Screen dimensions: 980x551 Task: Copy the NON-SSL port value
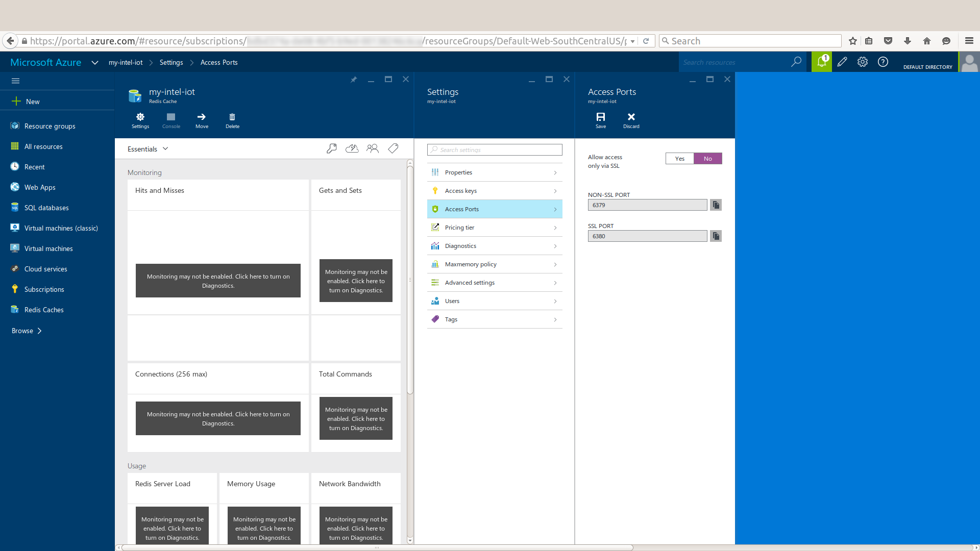point(716,205)
